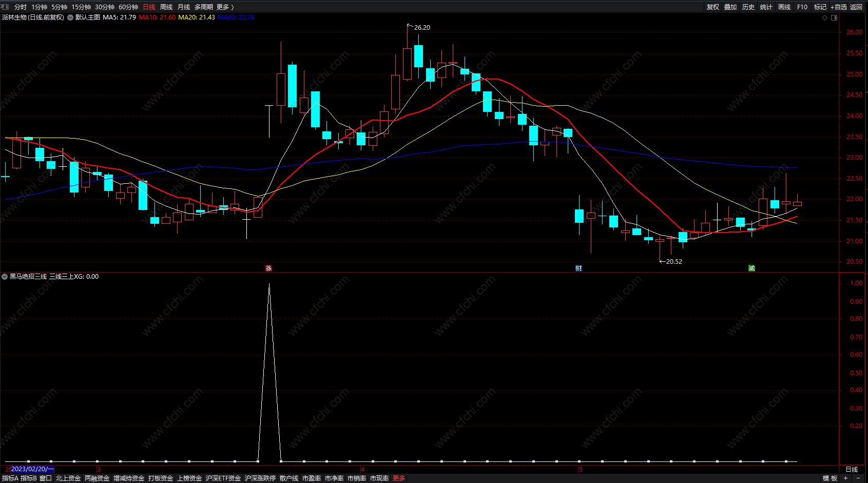The width and height of the screenshot is (868, 483).
Task: Open the 历史 history button
Action: pos(748,7)
